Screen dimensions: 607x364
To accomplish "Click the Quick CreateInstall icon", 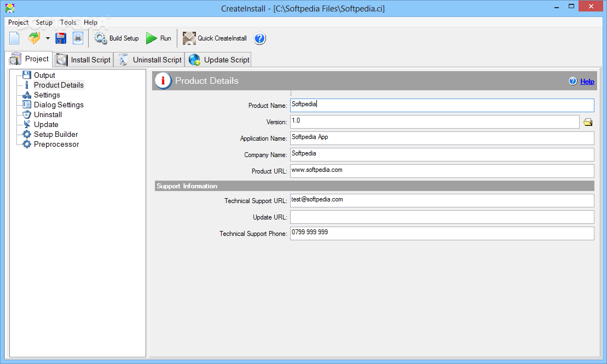I will (x=189, y=38).
